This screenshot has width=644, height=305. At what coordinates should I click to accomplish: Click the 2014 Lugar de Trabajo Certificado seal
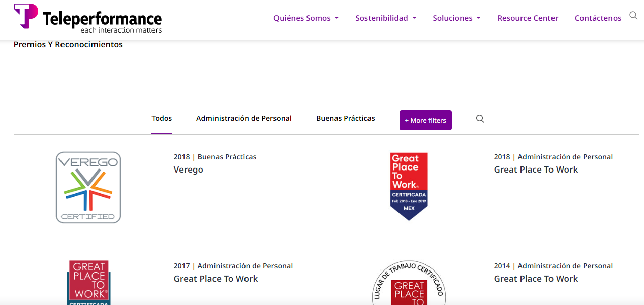[409, 283]
